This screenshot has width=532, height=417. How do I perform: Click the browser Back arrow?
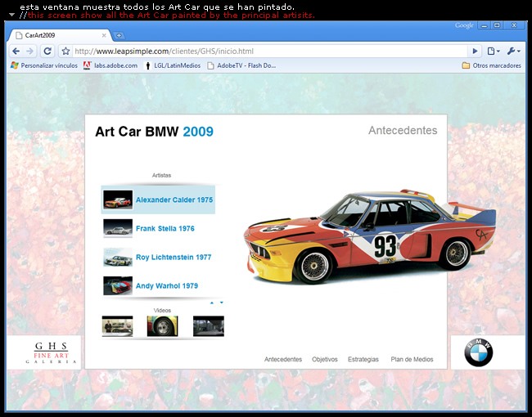17,51
